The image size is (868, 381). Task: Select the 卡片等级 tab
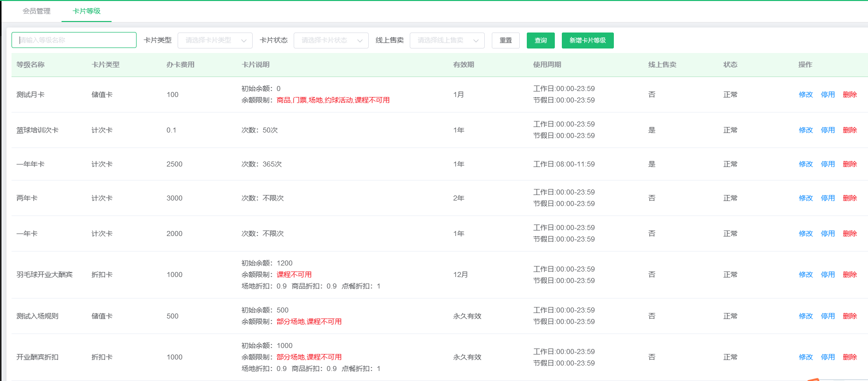pos(87,11)
